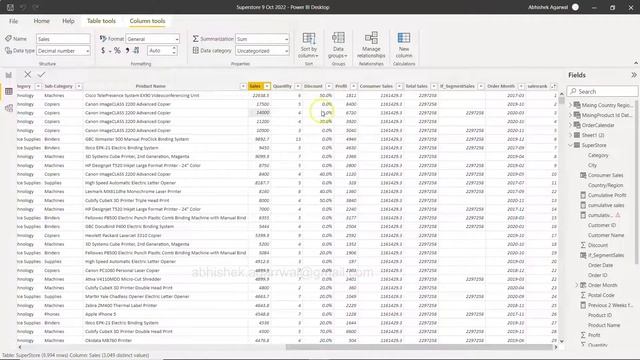
Task: Select the Cumulative Profit field
Action: [607, 195]
